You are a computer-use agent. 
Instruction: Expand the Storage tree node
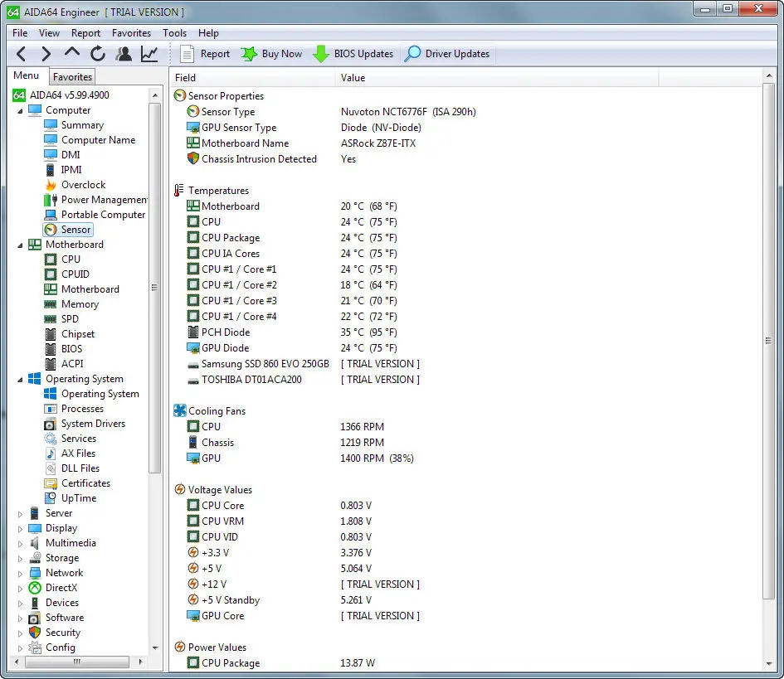[x=20, y=559]
